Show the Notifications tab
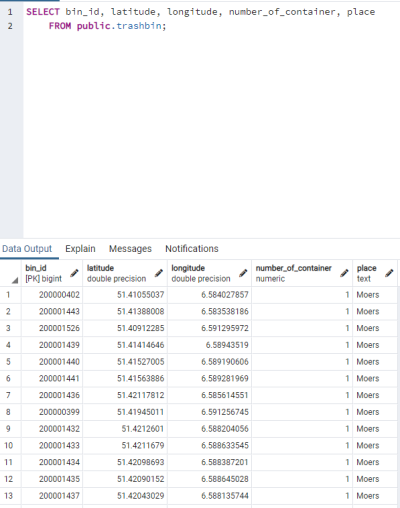 point(192,249)
